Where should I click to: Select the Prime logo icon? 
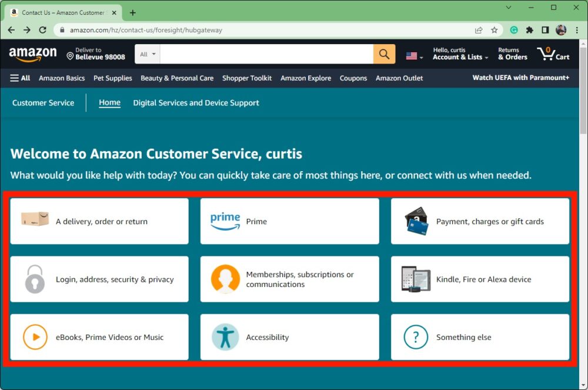tap(225, 221)
